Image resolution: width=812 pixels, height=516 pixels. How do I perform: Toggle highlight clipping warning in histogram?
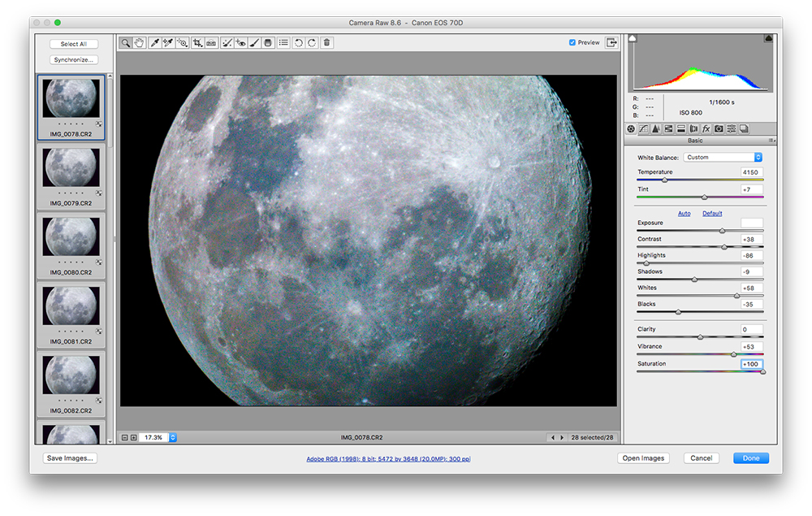pyautogui.click(x=768, y=38)
